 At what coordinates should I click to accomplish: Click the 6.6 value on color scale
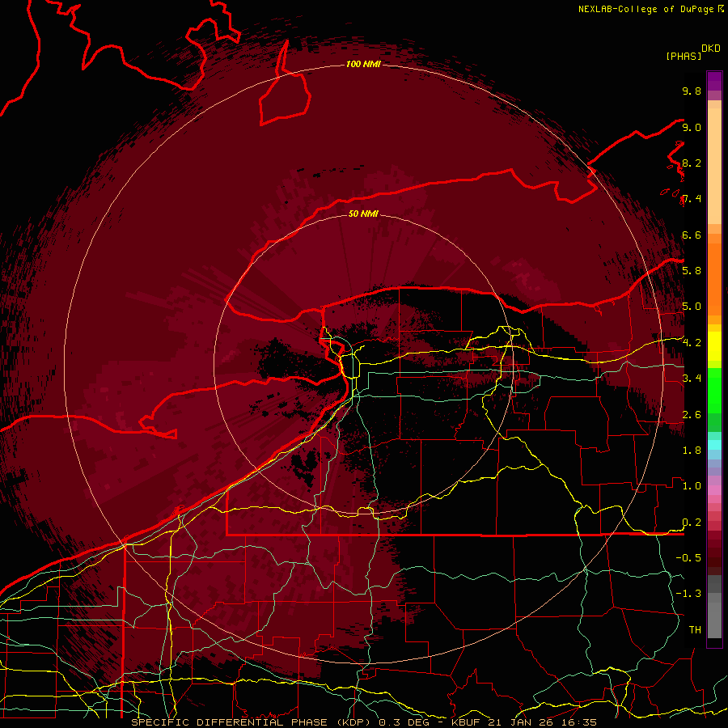point(692,235)
